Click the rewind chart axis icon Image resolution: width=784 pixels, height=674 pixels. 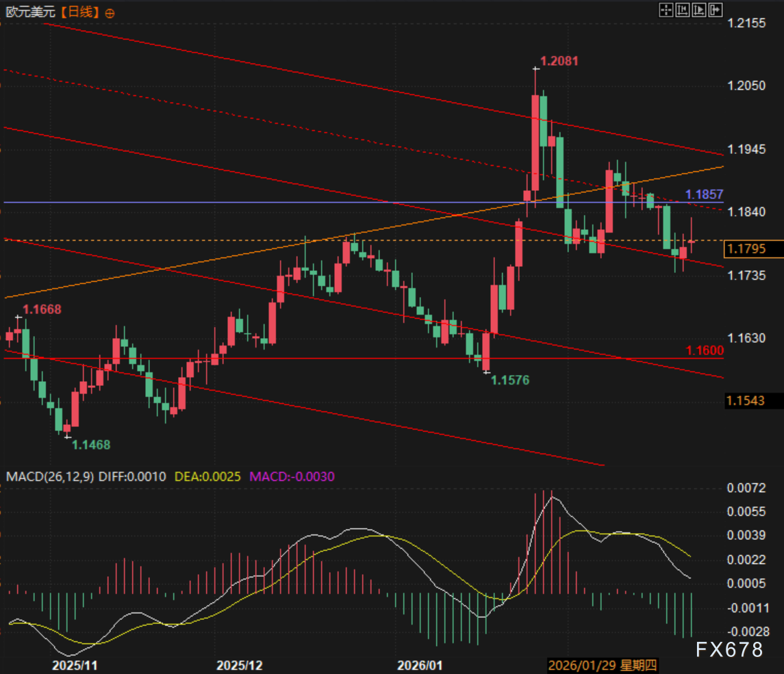[x=683, y=10]
